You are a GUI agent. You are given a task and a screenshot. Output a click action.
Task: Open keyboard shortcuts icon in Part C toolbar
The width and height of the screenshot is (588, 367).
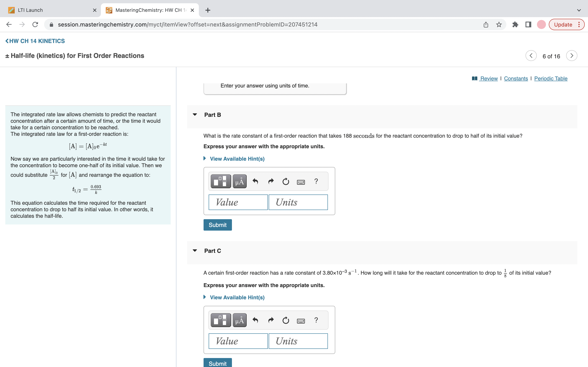point(301,321)
